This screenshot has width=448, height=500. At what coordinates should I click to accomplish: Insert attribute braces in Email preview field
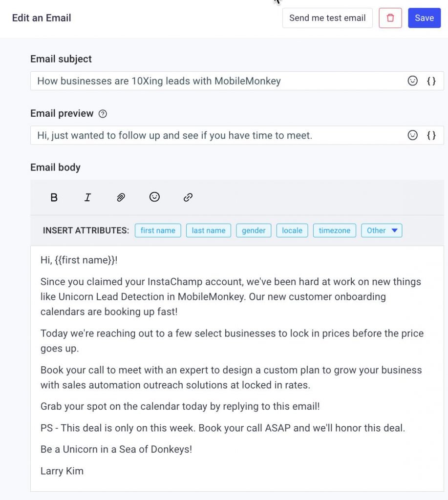coord(431,135)
